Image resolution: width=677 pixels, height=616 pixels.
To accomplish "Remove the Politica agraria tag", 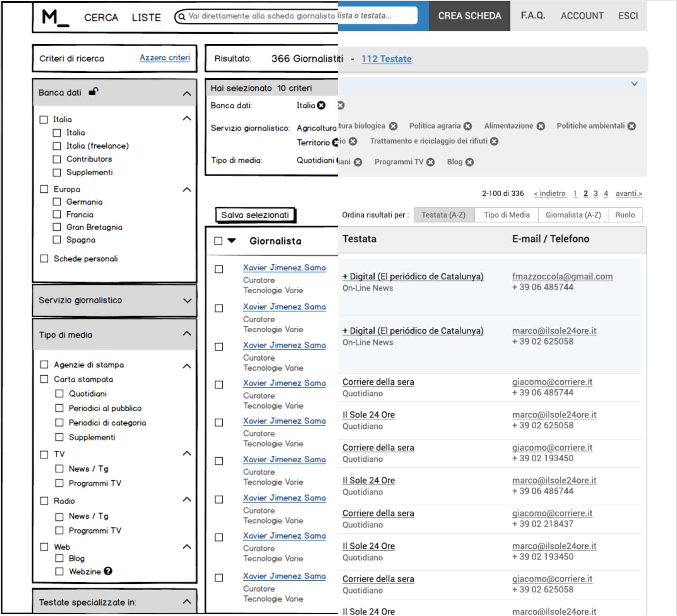I will click(x=468, y=126).
